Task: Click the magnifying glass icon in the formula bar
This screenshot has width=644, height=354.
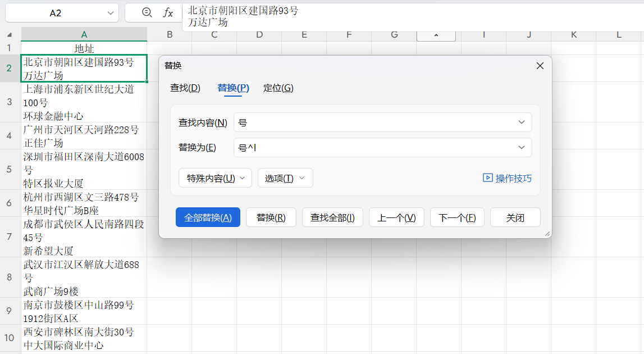Action: pos(147,12)
